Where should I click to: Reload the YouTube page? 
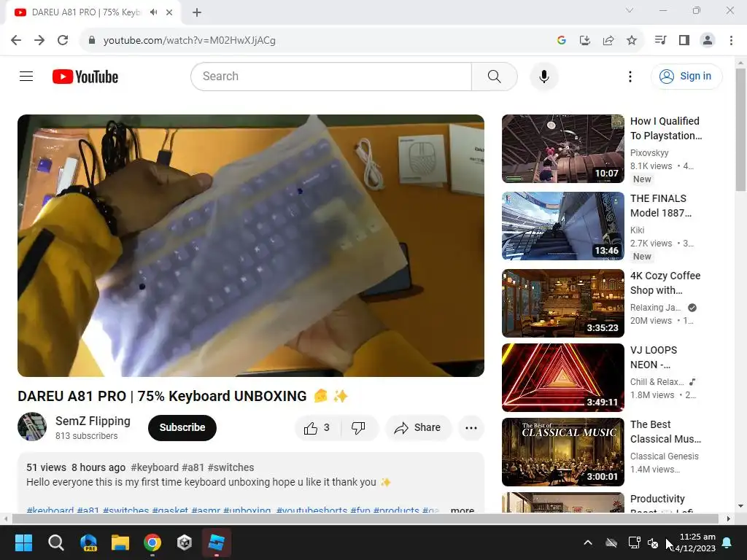coord(63,40)
